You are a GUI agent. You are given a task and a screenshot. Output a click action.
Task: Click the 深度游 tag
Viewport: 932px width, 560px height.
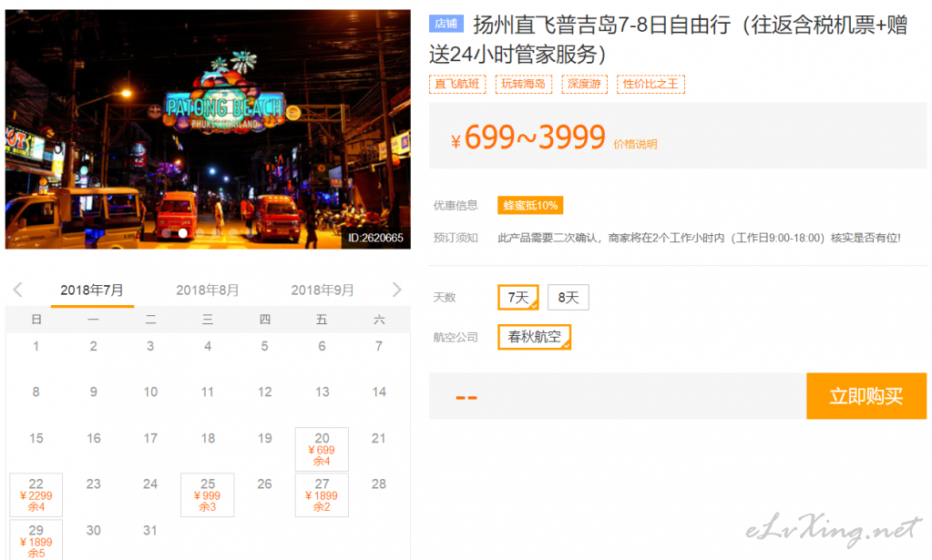tap(584, 85)
